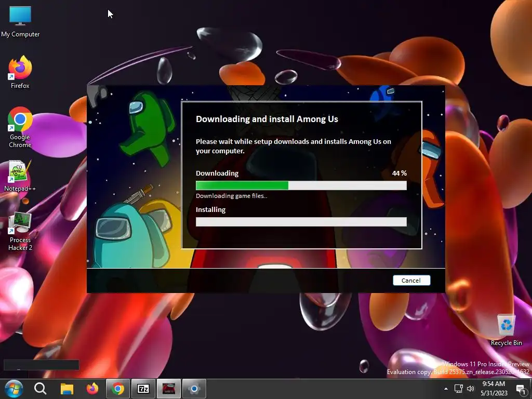Switch to Chrome in the taskbar
Screen dimensions: 532x399
(118, 389)
